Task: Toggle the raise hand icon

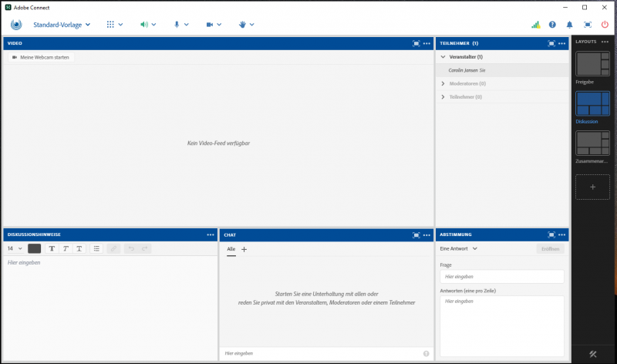Action: coord(242,25)
